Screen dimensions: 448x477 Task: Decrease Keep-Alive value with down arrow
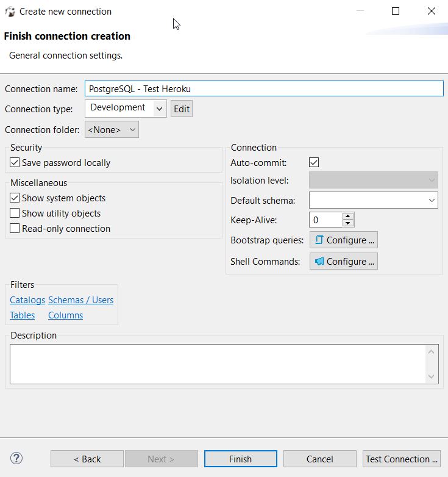348,223
